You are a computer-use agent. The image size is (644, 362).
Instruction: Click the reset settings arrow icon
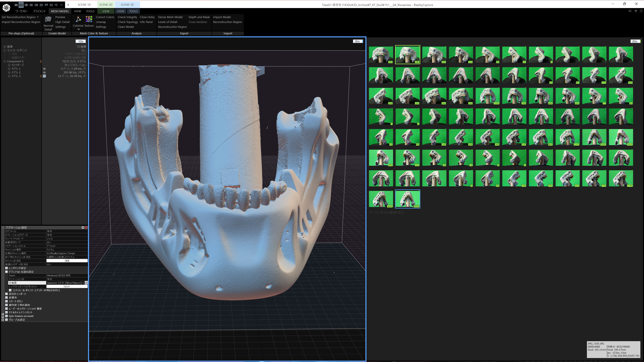pos(3,314)
